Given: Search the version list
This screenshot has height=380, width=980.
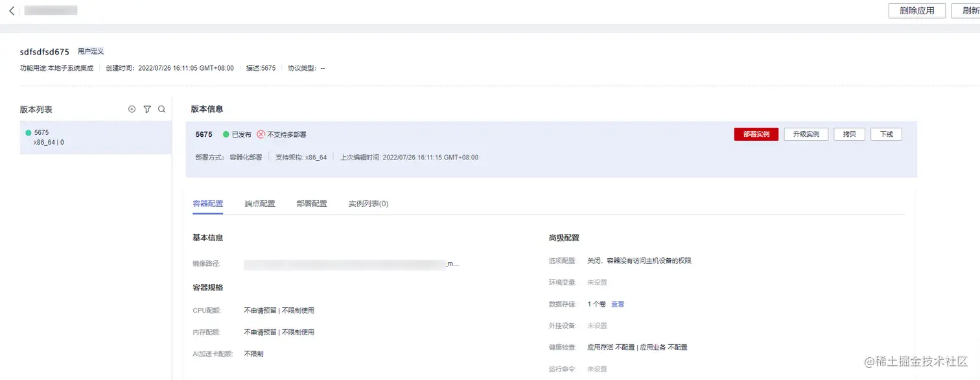Looking at the screenshot, I should 162,110.
